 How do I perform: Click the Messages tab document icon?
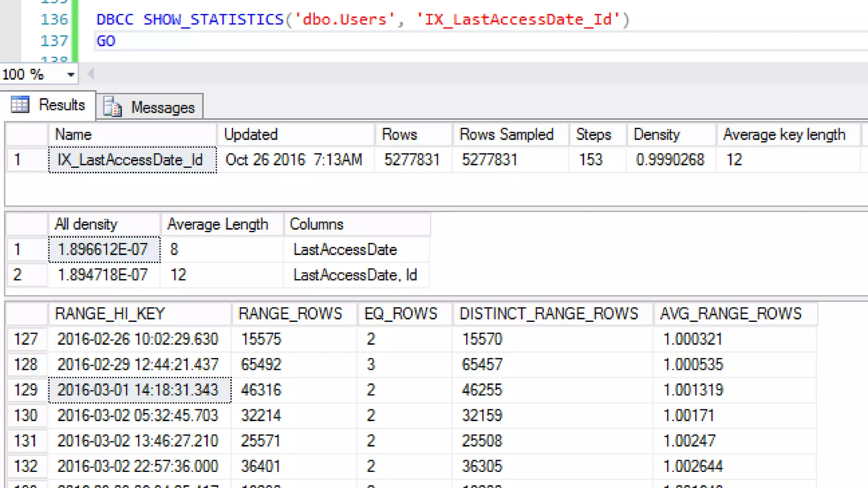(113, 107)
